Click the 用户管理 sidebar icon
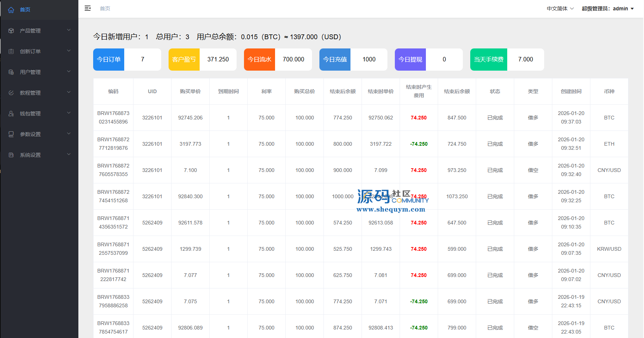 tap(11, 72)
